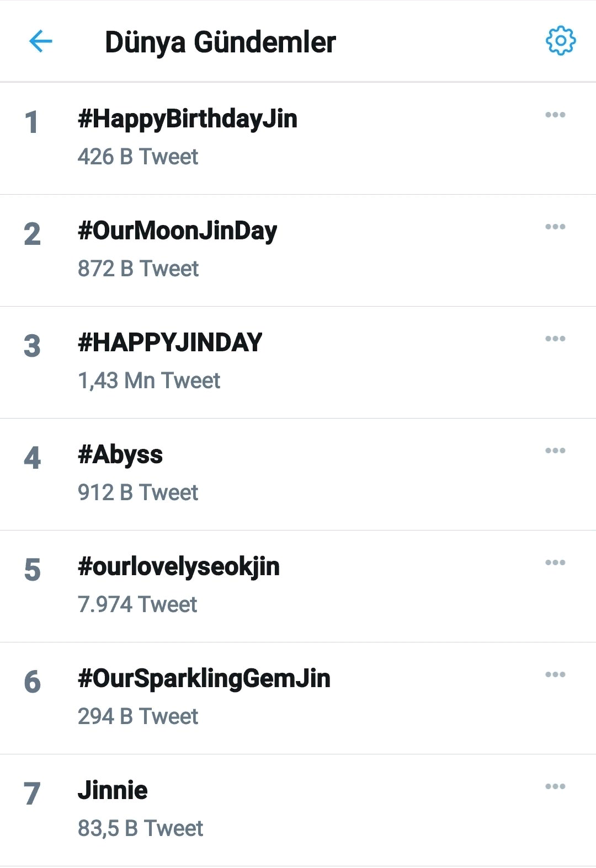Tap the 1,43 Mn Tweet count
Viewport: 596px width, 868px height.
[149, 381]
